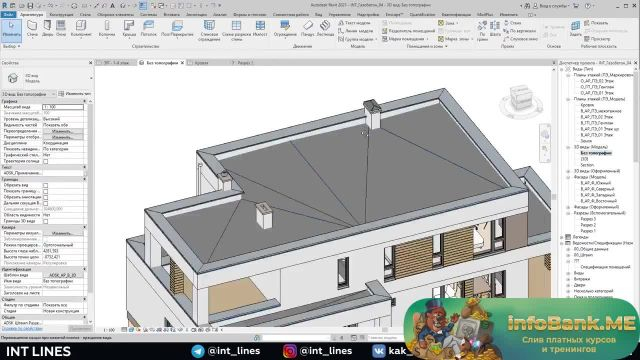Edit the view scale (Масштаб вида) field
Image resolution: width=640 pixels, height=360 pixels.
click(x=63, y=107)
